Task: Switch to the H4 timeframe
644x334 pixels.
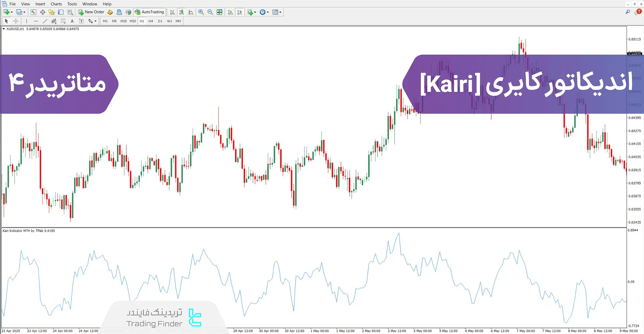Action: click(151, 21)
